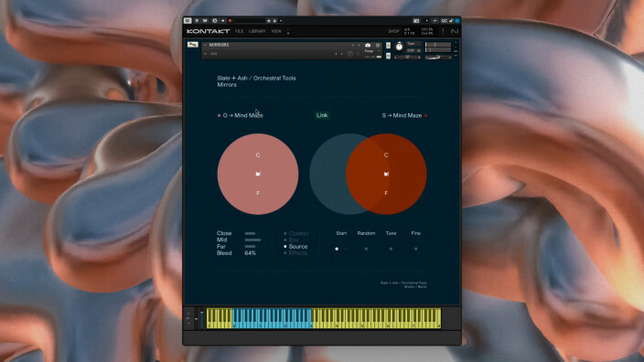The height and width of the screenshot is (362, 644).
Task: Click the Tune dot control
Action: tap(391, 249)
